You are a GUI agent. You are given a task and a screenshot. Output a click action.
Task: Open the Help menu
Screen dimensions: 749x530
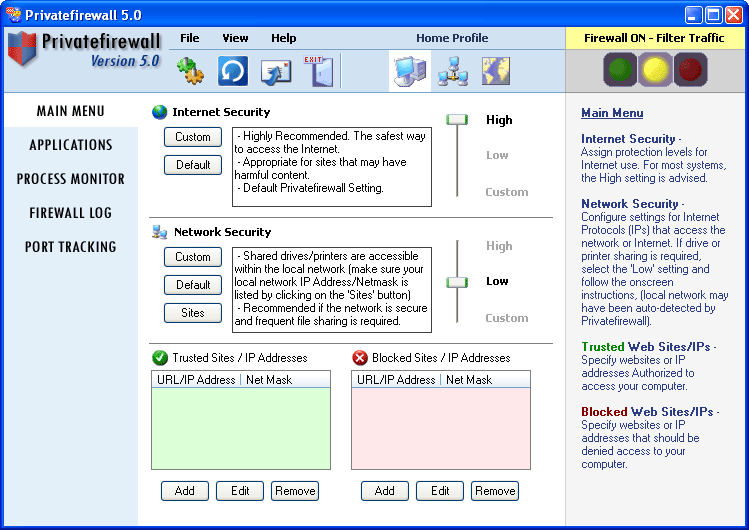[x=284, y=38]
